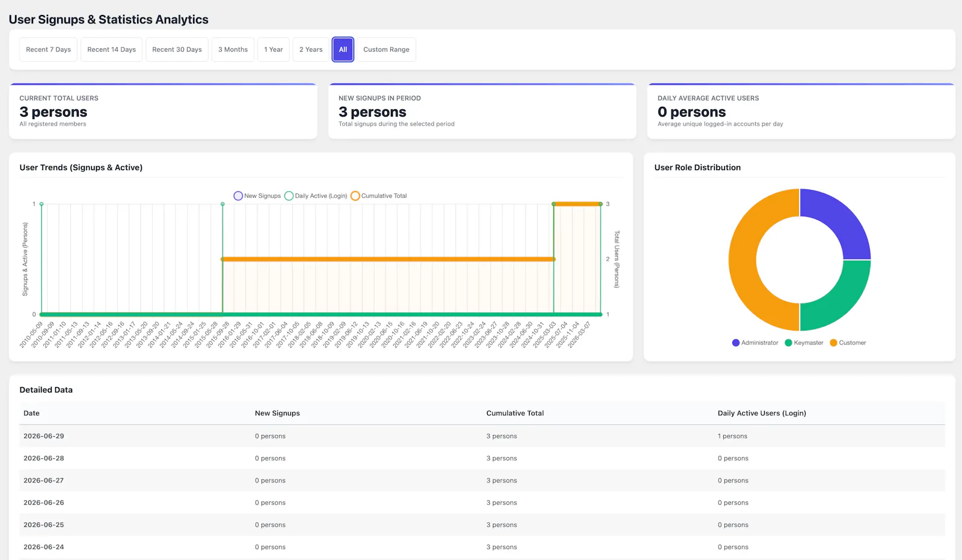This screenshot has width=962, height=560.
Task: Click the User Role Distribution title
Action: [x=697, y=168]
